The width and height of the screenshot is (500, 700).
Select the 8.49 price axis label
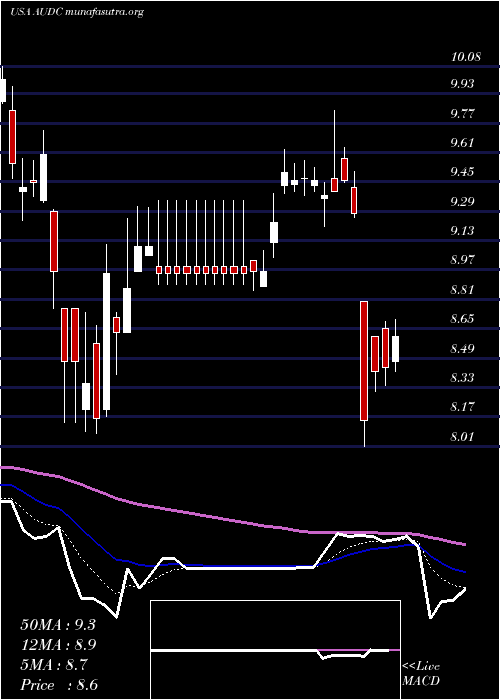pos(463,349)
